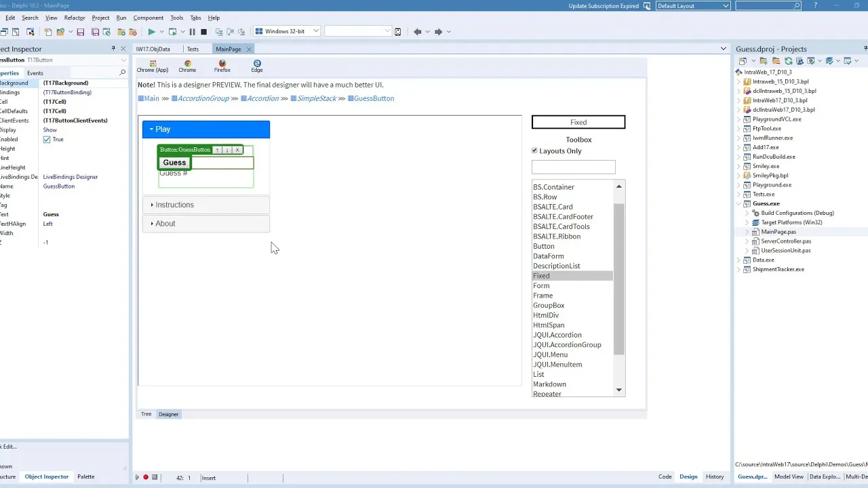This screenshot has width=868, height=488.
Task: Select JQUI.Accordion in toolbox list
Action: (557, 335)
